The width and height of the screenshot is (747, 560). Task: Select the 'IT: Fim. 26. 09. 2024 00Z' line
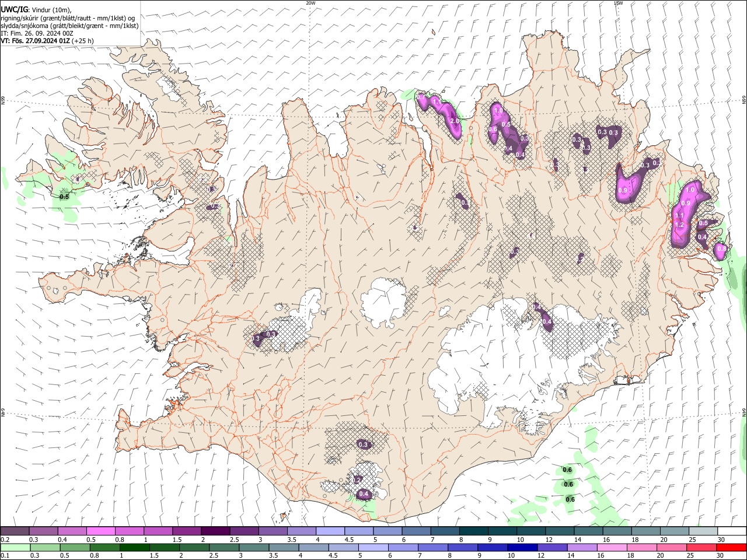[37, 34]
